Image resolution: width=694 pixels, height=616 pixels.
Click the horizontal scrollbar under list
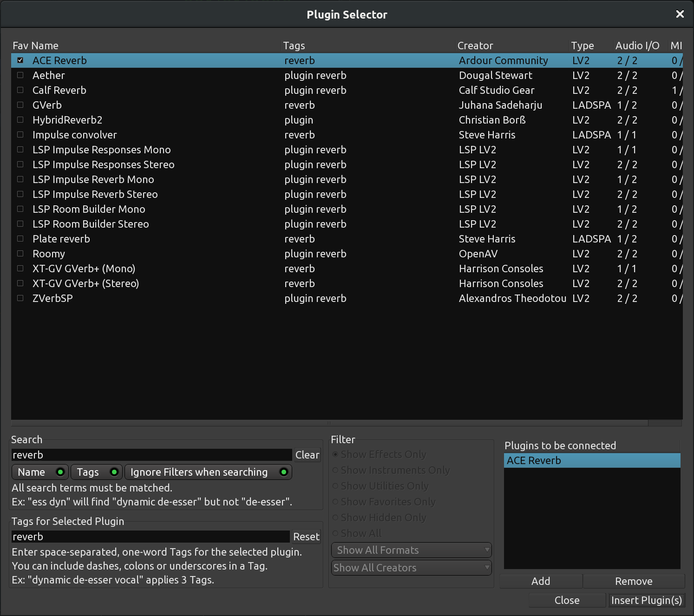tap(330, 423)
